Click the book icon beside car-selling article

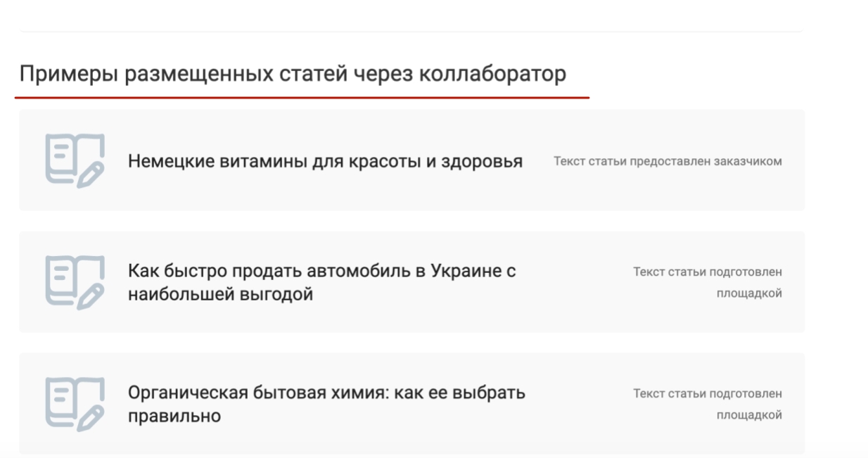75,282
